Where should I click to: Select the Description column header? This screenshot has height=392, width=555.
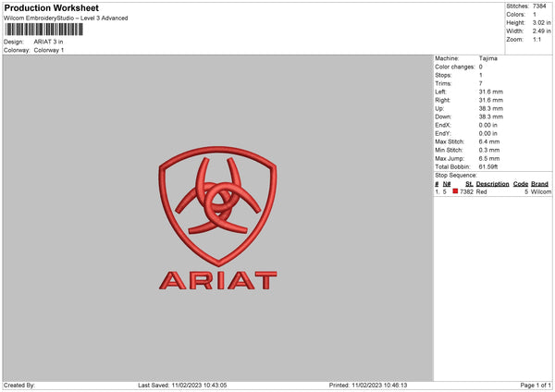pos(492,184)
